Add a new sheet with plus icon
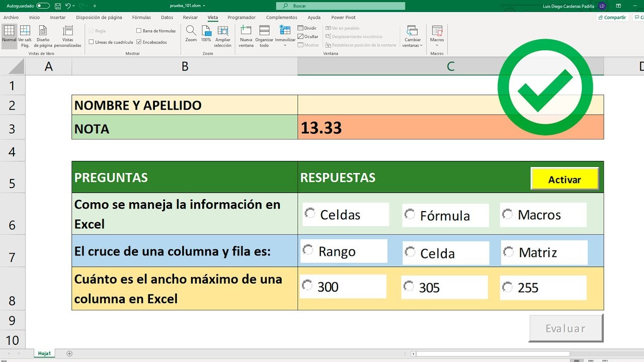This screenshot has height=362, width=644. pyautogui.click(x=69, y=353)
